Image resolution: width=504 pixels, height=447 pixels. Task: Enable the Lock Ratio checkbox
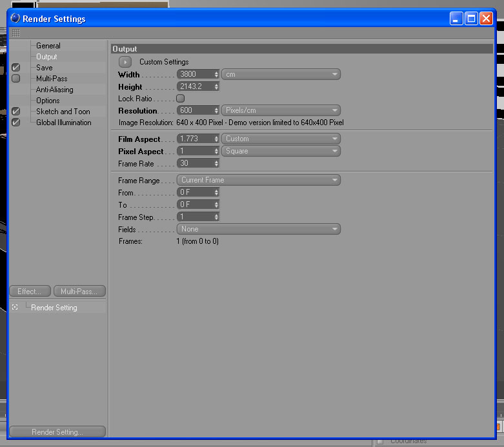click(x=180, y=98)
